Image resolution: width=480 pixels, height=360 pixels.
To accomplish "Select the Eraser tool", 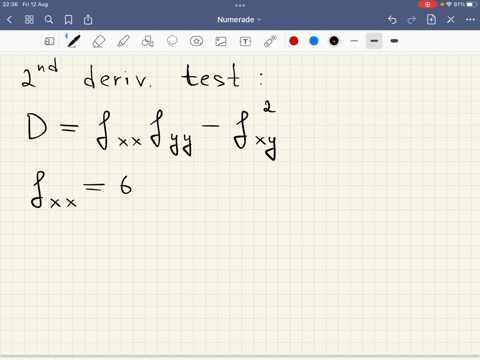I will tap(99, 41).
